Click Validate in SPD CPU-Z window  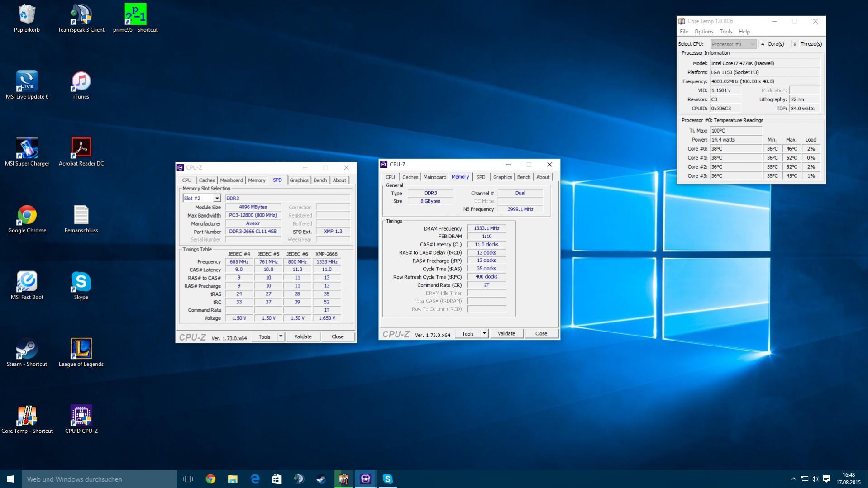click(x=303, y=336)
